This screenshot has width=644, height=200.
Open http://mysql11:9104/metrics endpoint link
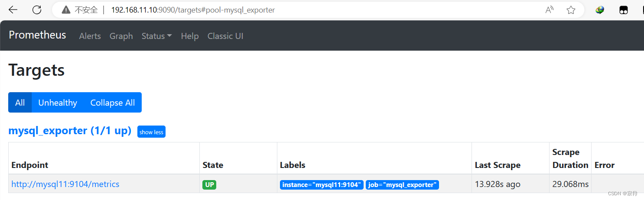pos(65,184)
